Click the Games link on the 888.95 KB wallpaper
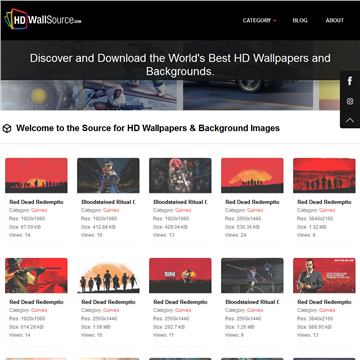The width and height of the screenshot is (360, 360). coord(327,310)
